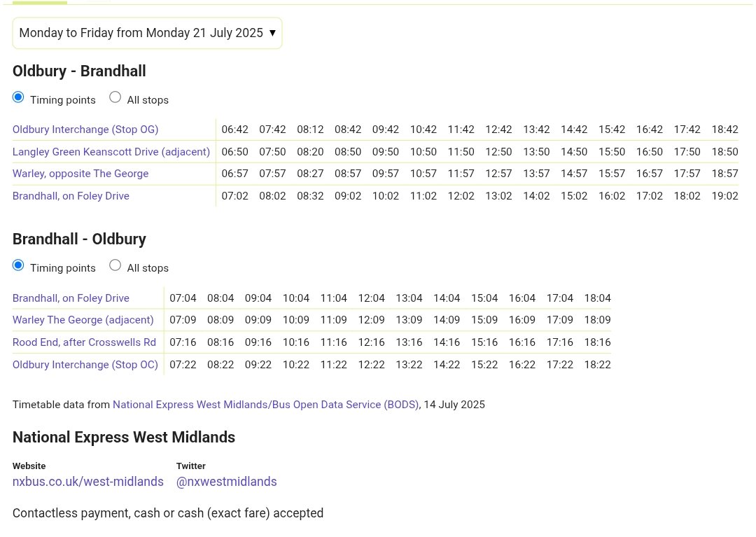Open @nxwestmidlands Twitter link
Screen dimensions: 756x537
(x=227, y=482)
